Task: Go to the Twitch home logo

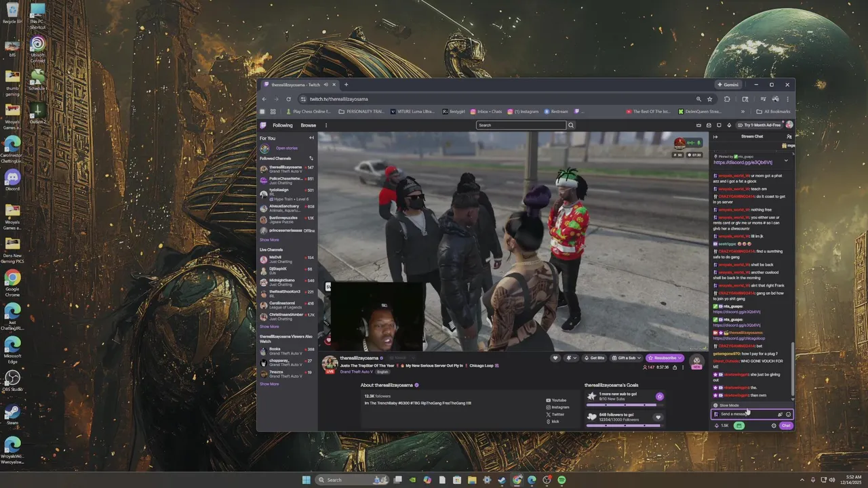Action: tap(263, 125)
